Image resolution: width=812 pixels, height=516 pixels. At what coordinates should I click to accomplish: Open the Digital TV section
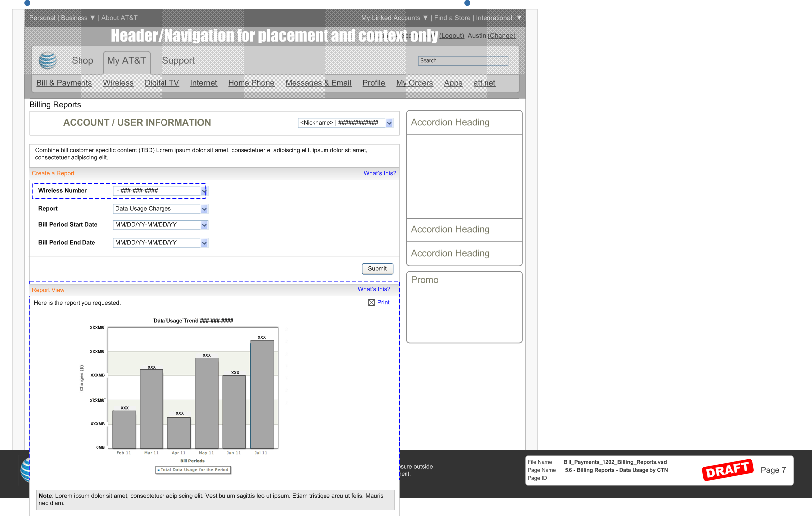[162, 83]
